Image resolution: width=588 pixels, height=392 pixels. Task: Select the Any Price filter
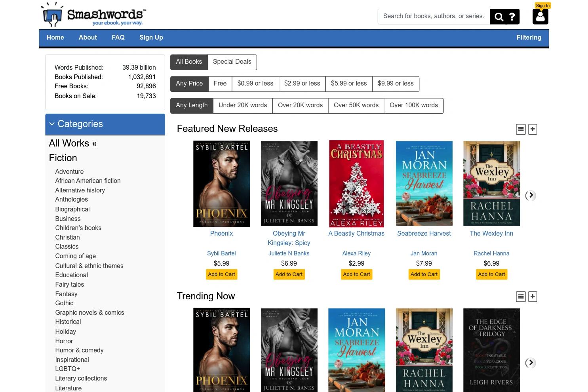[189, 84]
